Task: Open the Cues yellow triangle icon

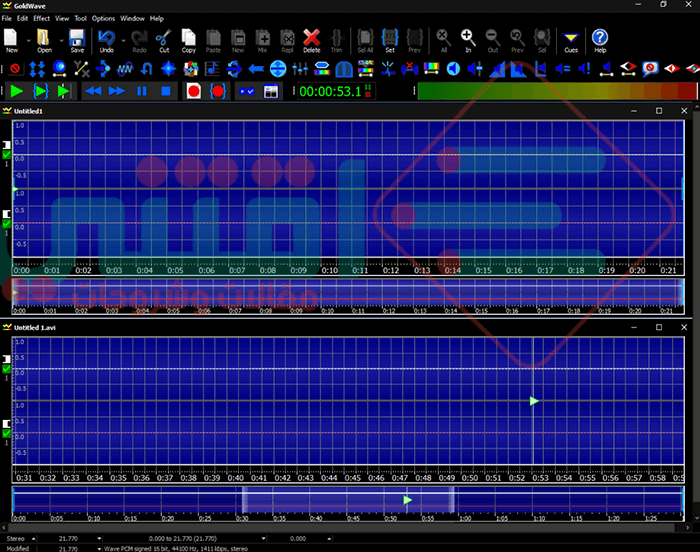Action: (x=571, y=41)
